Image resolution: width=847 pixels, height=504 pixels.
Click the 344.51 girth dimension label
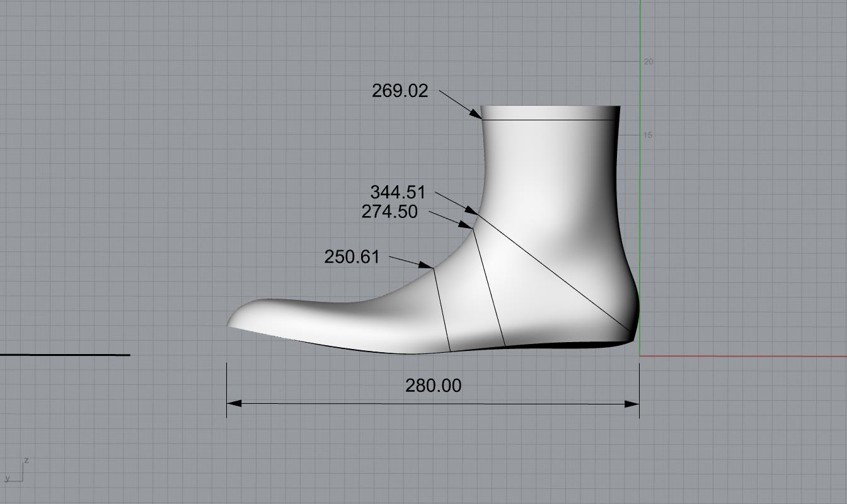[x=398, y=192]
